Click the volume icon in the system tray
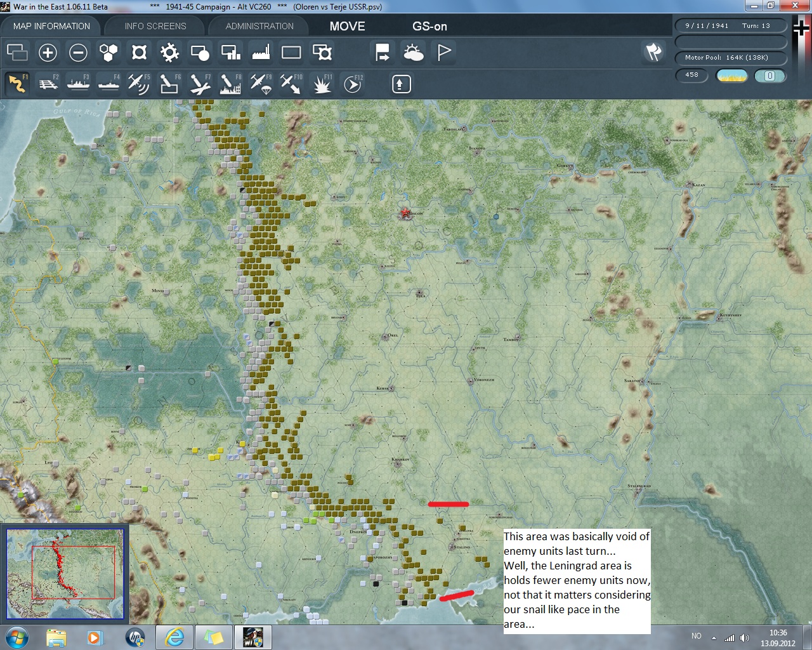Viewport: 812px width, 650px height. point(744,637)
